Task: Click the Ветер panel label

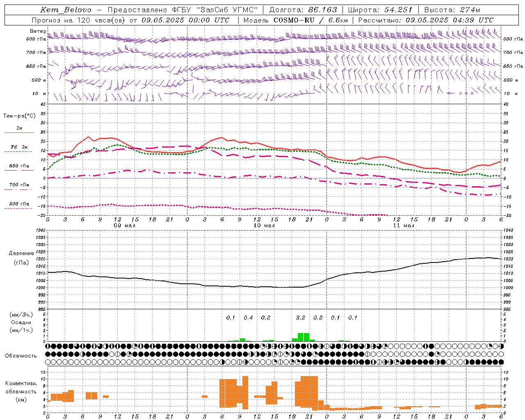Action: tap(38, 31)
